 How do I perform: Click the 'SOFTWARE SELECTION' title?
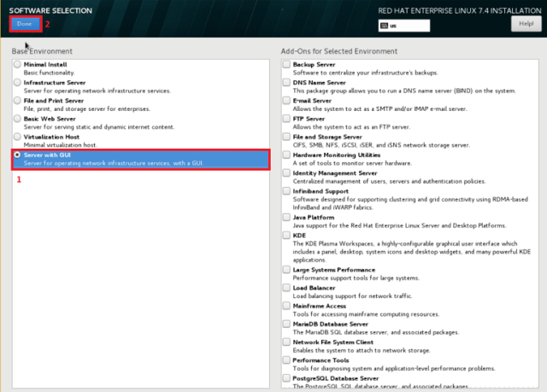[x=50, y=11]
